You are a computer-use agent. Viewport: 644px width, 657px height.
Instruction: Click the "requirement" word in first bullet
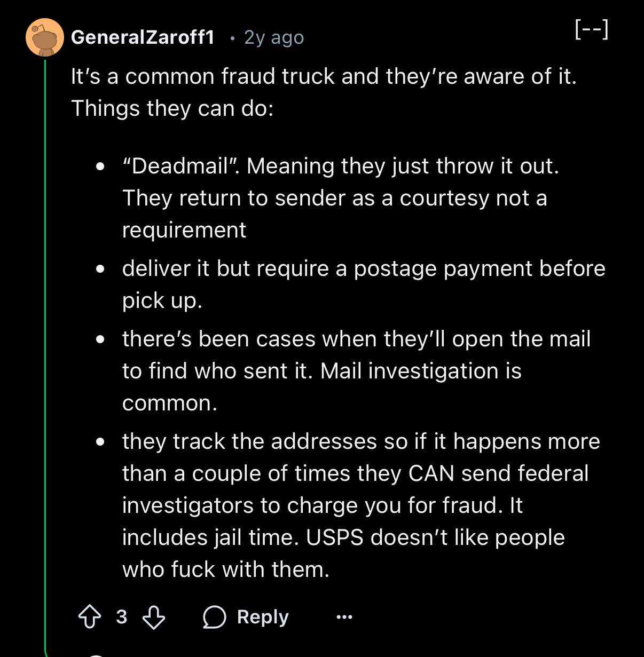(x=184, y=231)
